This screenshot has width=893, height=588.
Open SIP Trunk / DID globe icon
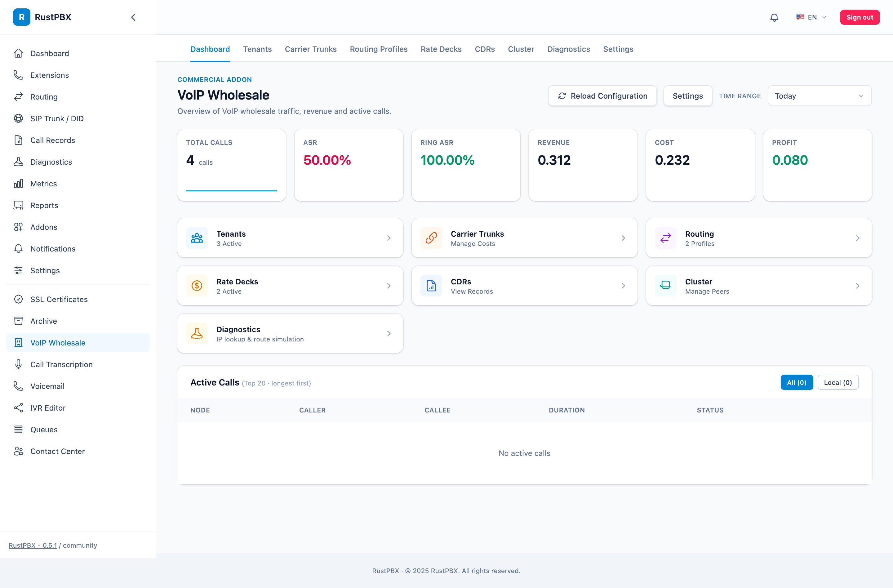pyautogui.click(x=18, y=118)
